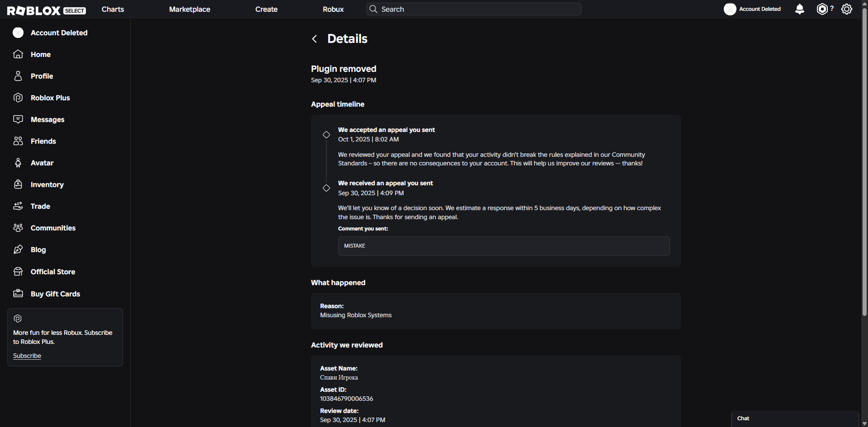The height and width of the screenshot is (427, 868).
Task: Open the Inventory backpack icon
Action: click(18, 184)
